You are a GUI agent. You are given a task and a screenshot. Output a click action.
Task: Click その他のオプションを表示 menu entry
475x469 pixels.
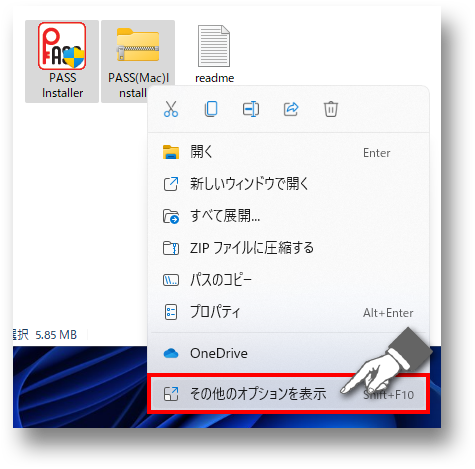pos(288,395)
